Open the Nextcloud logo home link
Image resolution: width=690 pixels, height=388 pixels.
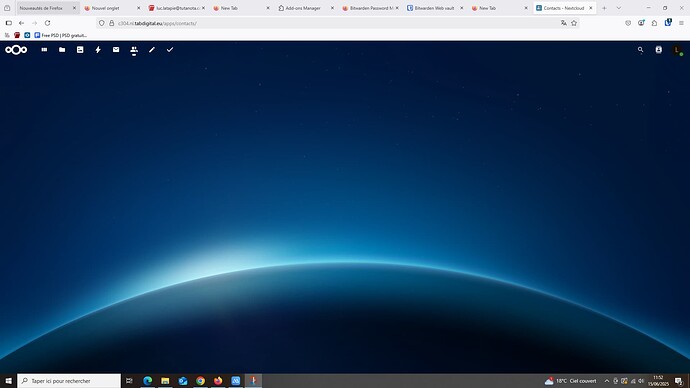pyautogui.click(x=16, y=50)
